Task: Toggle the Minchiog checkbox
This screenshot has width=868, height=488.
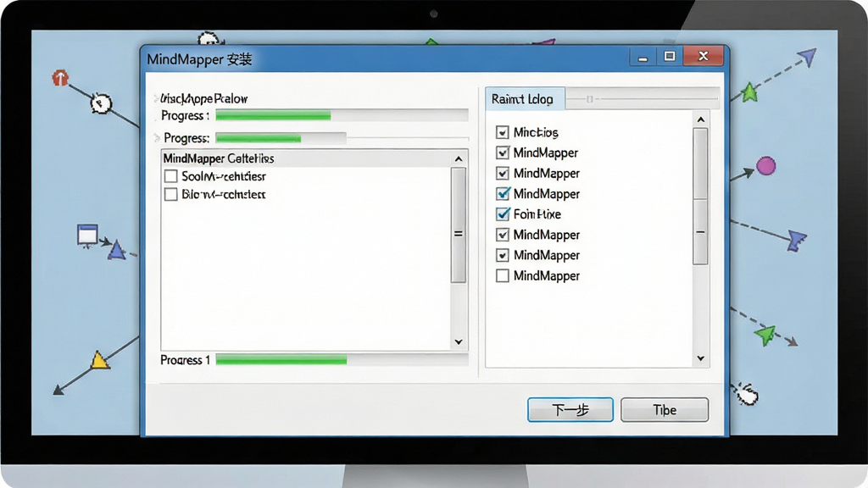Action: pyautogui.click(x=502, y=132)
